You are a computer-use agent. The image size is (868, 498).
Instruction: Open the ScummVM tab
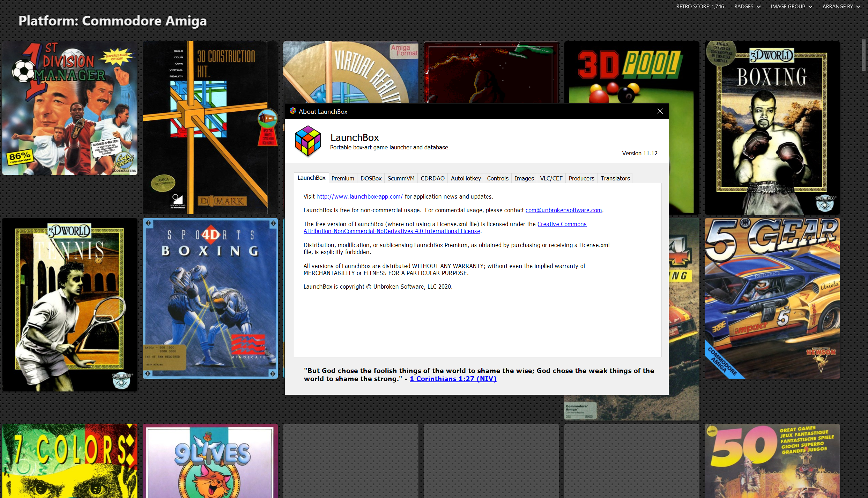(401, 178)
